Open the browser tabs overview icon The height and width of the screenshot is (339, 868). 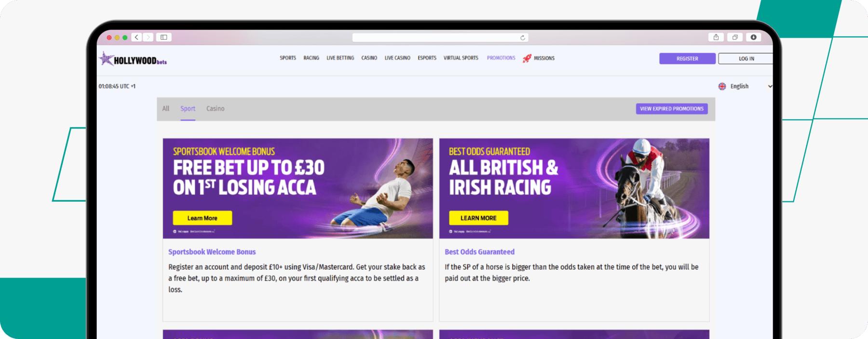pos(735,37)
